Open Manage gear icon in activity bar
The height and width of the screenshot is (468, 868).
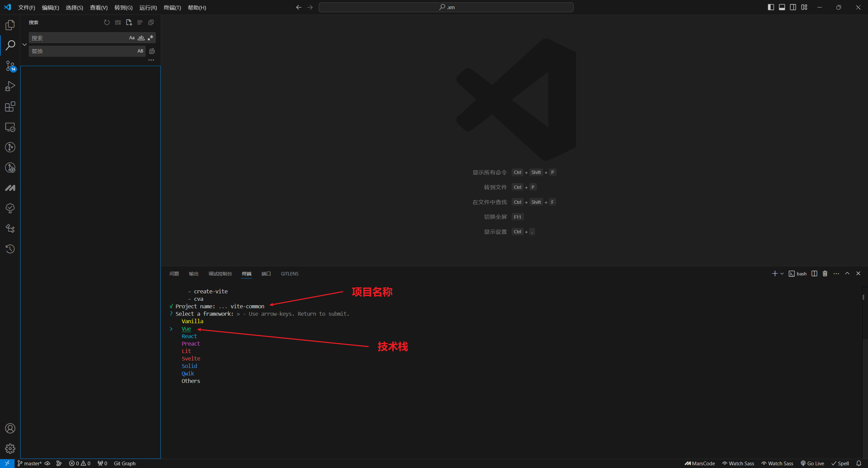pos(10,449)
